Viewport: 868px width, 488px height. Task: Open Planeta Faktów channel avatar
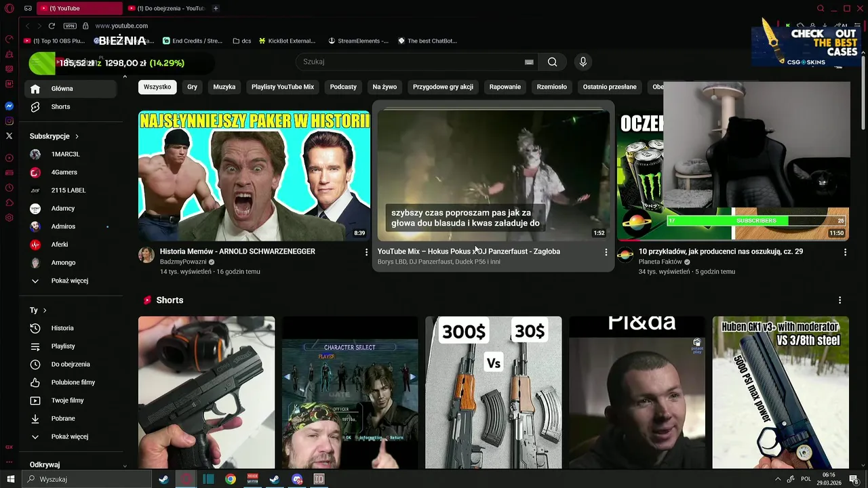pos(625,255)
